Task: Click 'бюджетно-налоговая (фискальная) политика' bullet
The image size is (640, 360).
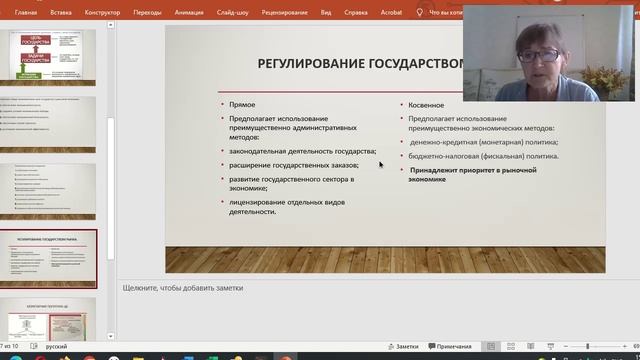Action: click(x=484, y=156)
